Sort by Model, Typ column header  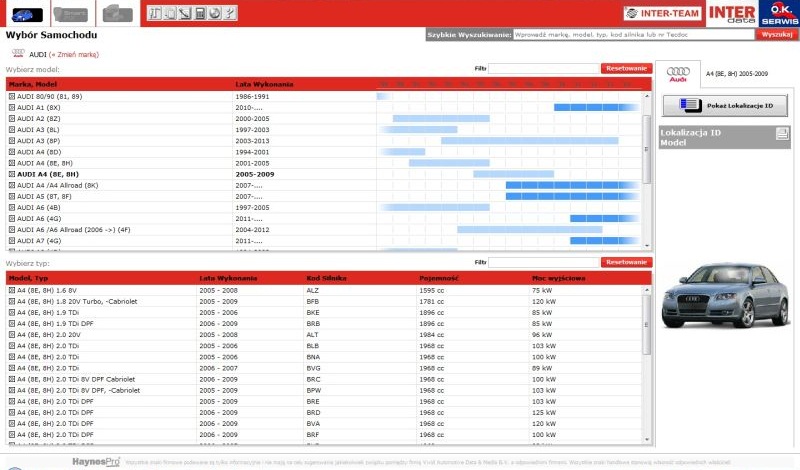click(29, 278)
